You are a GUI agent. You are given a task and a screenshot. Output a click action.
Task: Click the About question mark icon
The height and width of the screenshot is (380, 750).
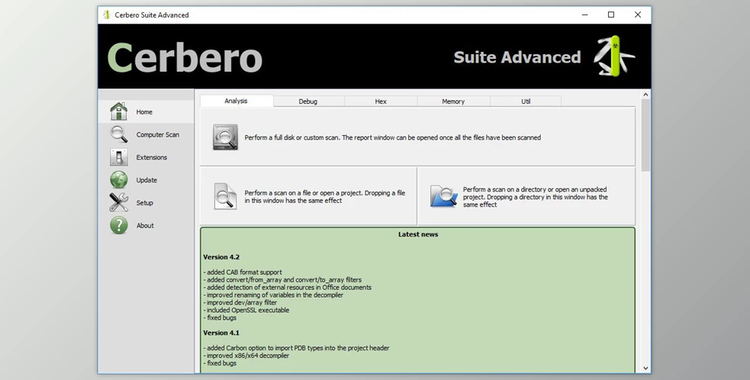pos(119,225)
